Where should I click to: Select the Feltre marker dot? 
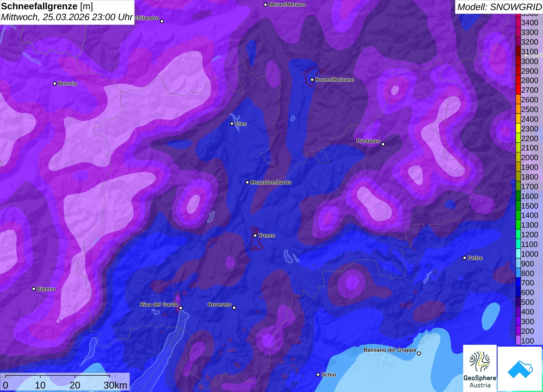(x=465, y=258)
